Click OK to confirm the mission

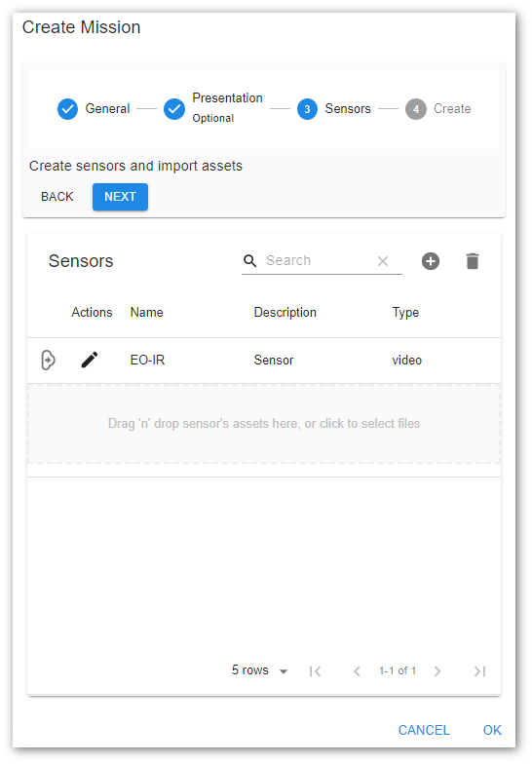click(x=492, y=730)
